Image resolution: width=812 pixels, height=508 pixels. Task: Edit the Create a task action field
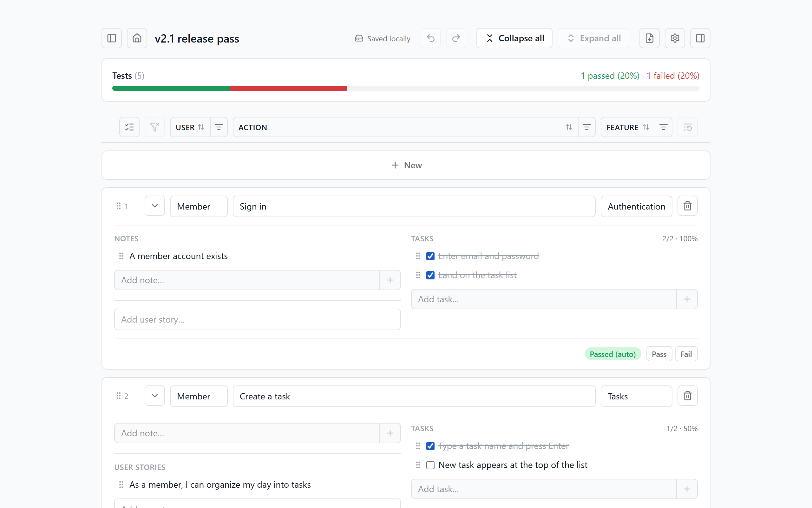pyautogui.click(x=414, y=396)
